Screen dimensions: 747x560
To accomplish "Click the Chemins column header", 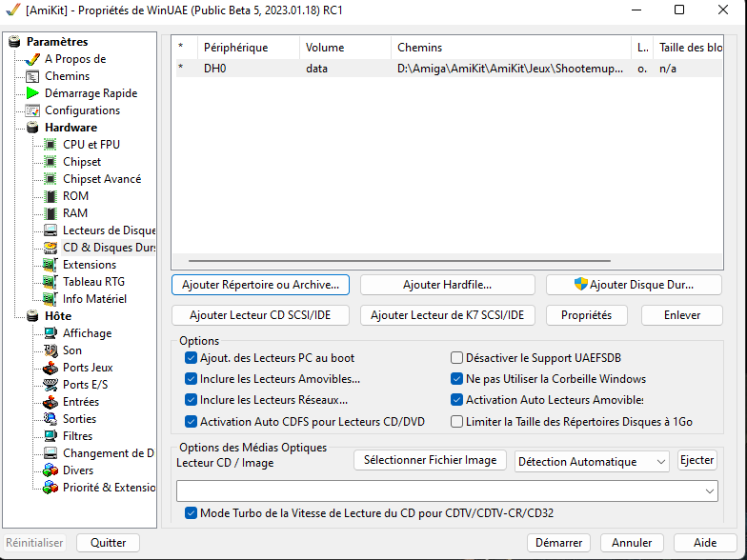I will point(511,48).
